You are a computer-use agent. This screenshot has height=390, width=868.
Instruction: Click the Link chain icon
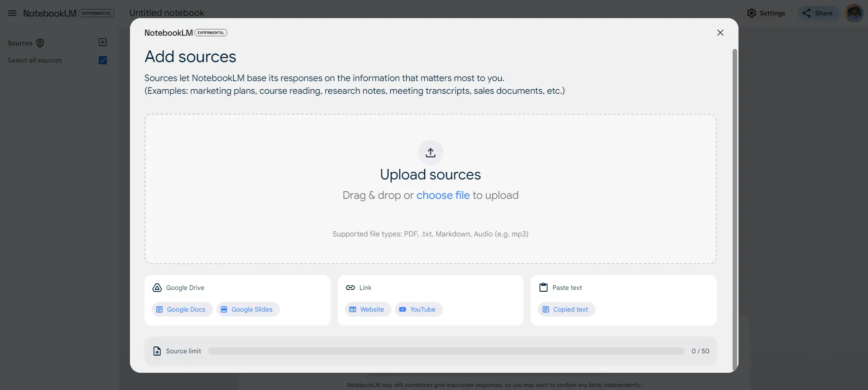tap(350, 288)
